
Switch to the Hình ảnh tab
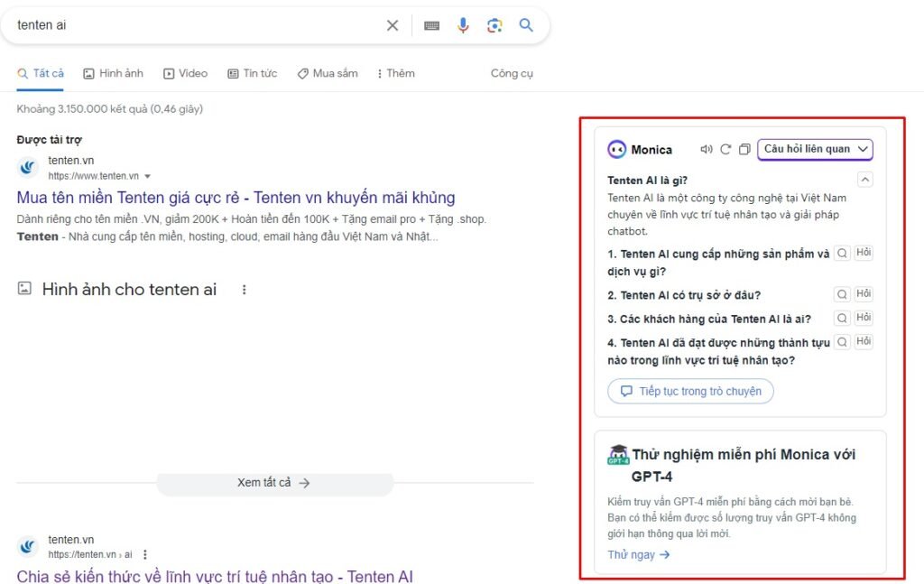[x=113, y=74]
